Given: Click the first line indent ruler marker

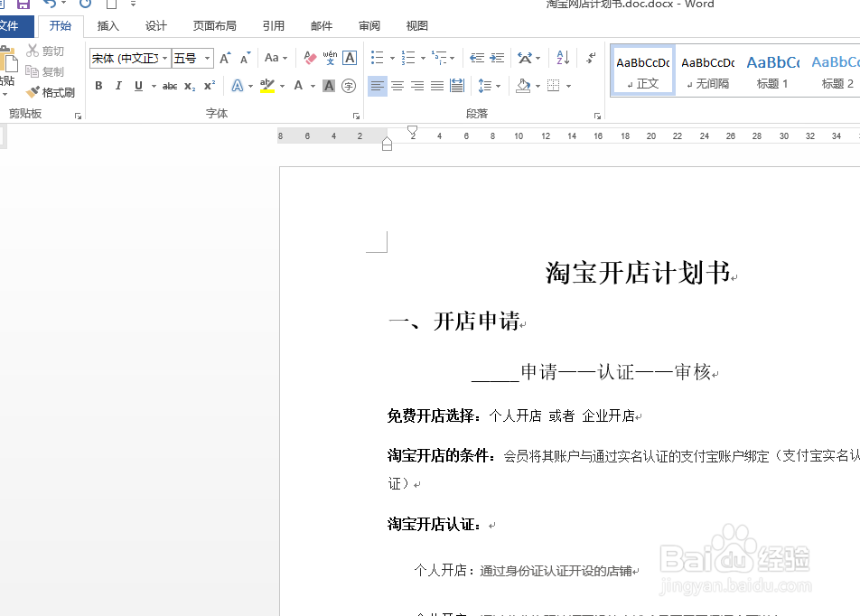Looking at the screenshot, I should tap(413, 132).
